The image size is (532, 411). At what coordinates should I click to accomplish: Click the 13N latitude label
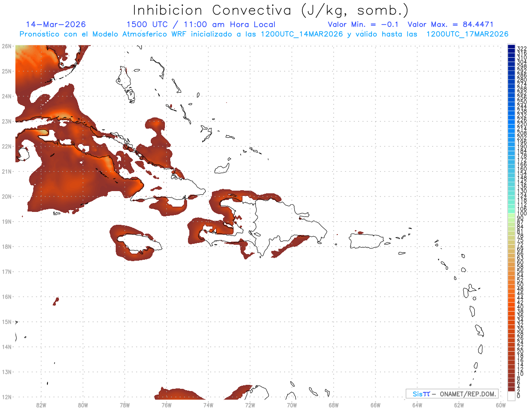pyautogui.click(x=7, y=372)
